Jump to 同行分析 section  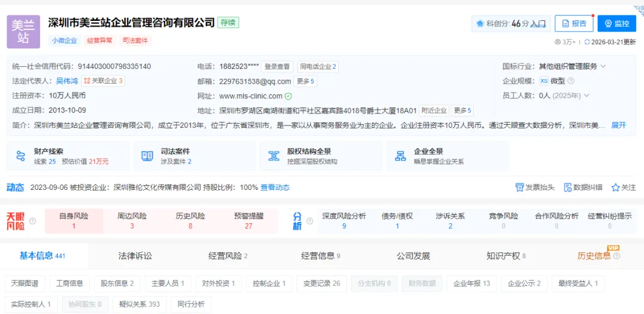point(191,304)
